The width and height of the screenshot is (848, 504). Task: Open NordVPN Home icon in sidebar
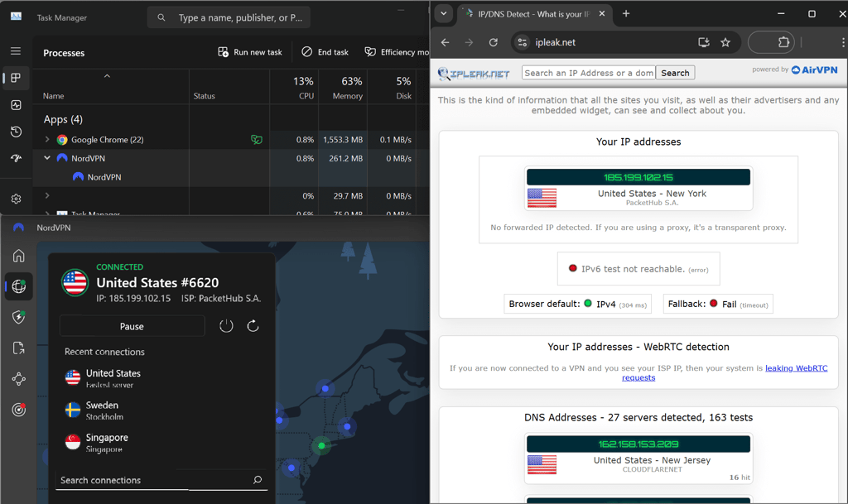[x=19, y=256]
